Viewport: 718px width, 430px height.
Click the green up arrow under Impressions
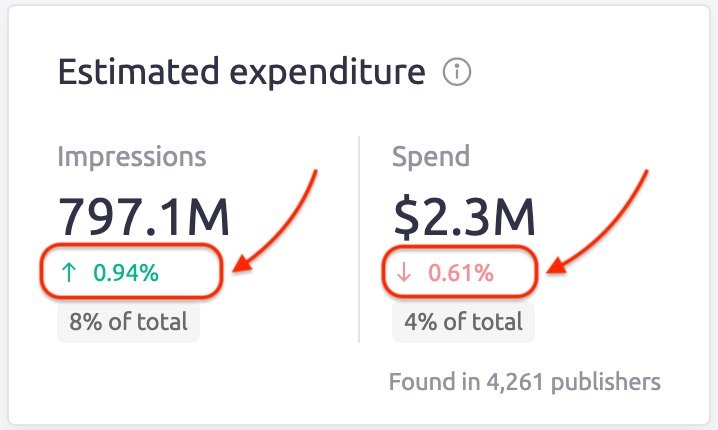point(69,272)
